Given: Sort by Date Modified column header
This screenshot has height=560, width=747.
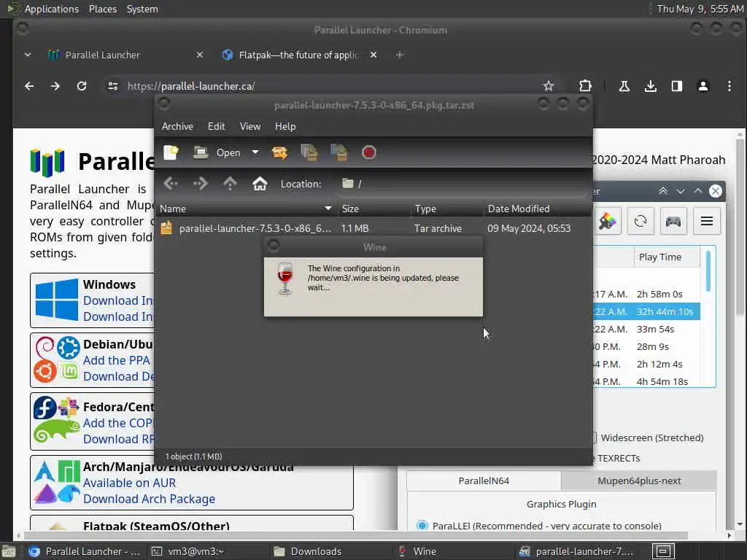Looking at the screenshot, I should (538, 209).
